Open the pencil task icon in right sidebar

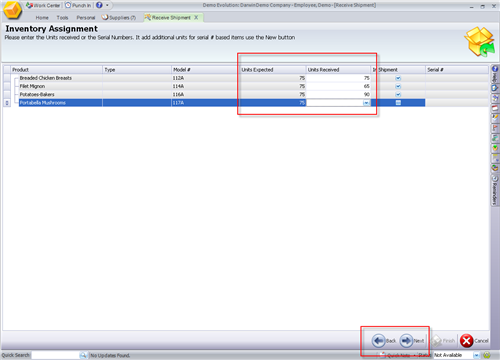click(495, 118)
